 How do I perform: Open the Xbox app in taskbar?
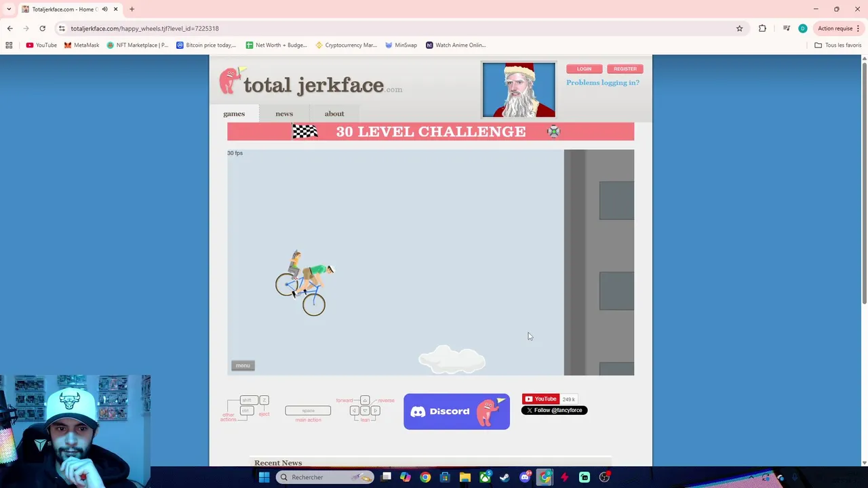485,477
